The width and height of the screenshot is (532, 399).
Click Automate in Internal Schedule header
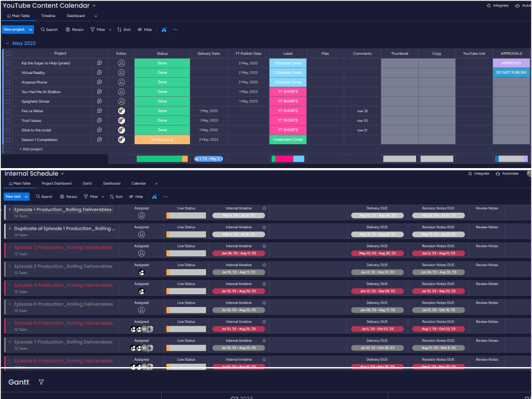pos(507,173)
